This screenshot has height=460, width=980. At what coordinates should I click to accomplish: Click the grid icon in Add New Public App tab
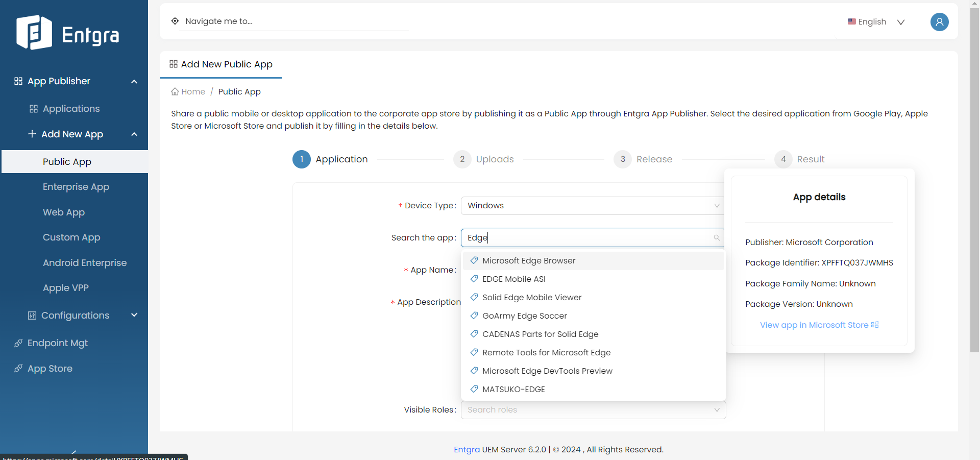(174, 64)
